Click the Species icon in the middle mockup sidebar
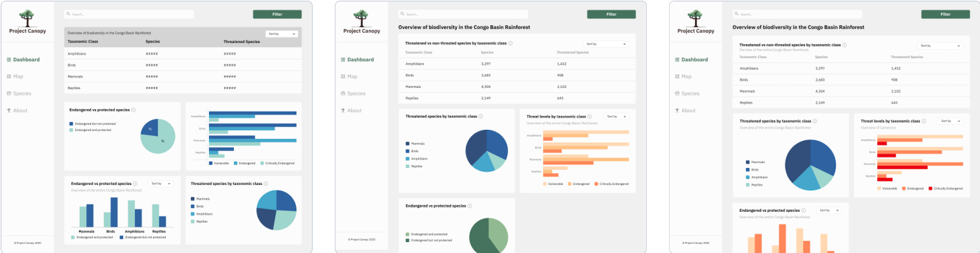 pos(343,93)
